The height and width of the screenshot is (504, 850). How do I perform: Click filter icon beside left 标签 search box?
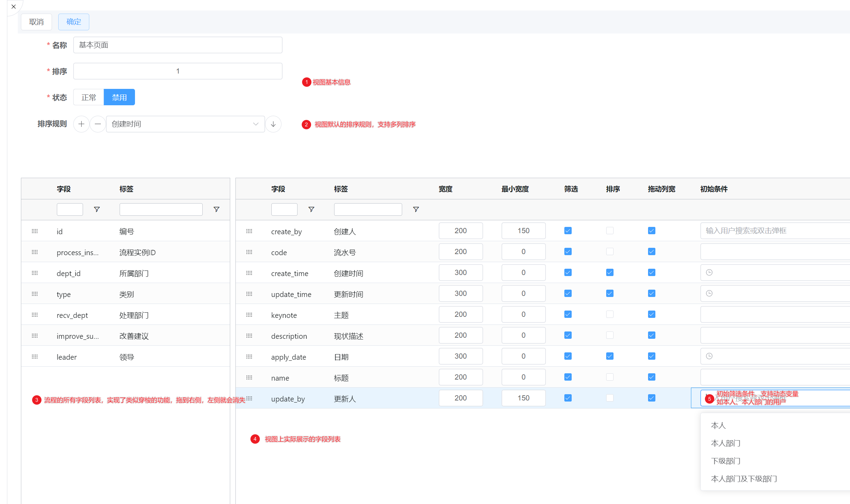(216, 209)
